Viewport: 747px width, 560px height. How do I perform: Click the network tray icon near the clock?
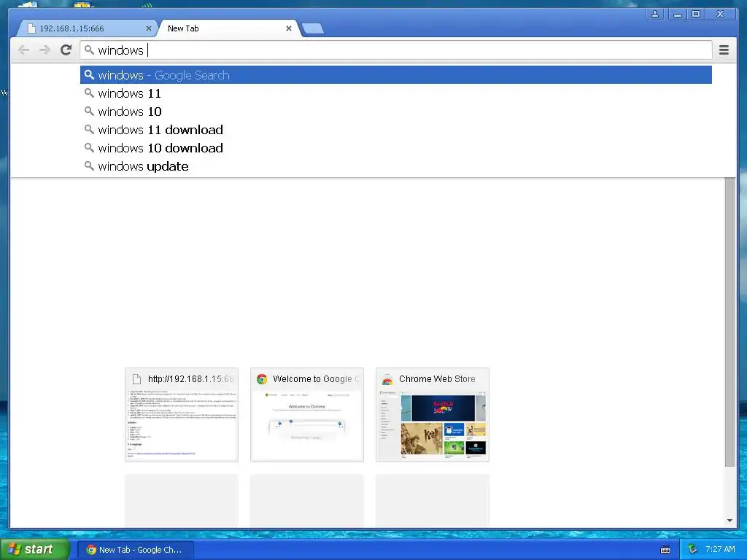[x=692, y=550]
